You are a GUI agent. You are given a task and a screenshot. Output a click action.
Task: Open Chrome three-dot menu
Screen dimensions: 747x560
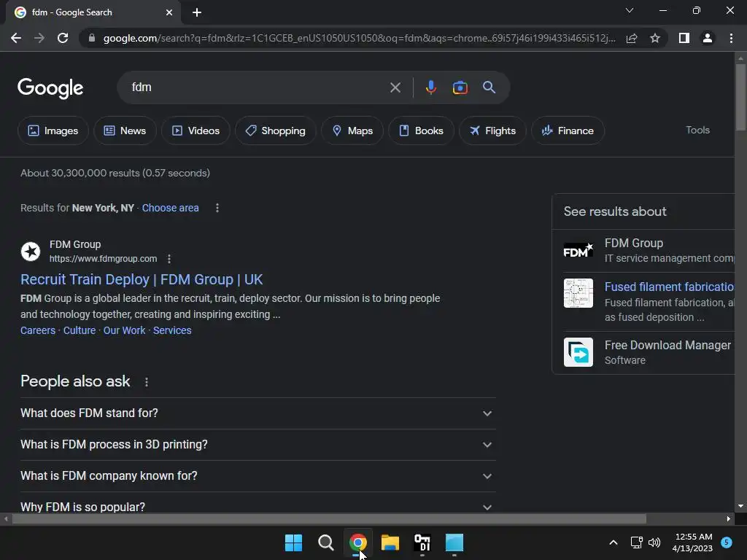(x=731, y=38)
